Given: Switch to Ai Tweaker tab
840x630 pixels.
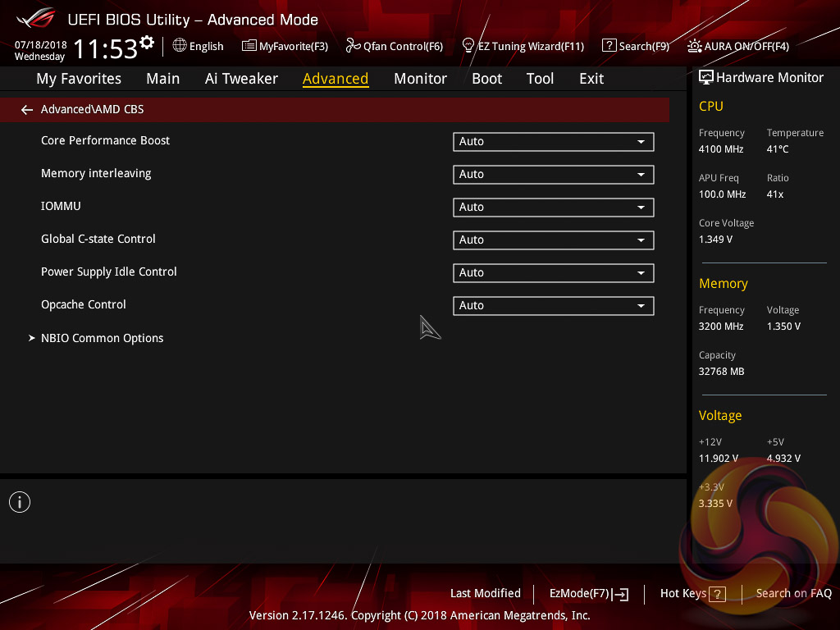Looking at the screenshot, I should point(241,79).
